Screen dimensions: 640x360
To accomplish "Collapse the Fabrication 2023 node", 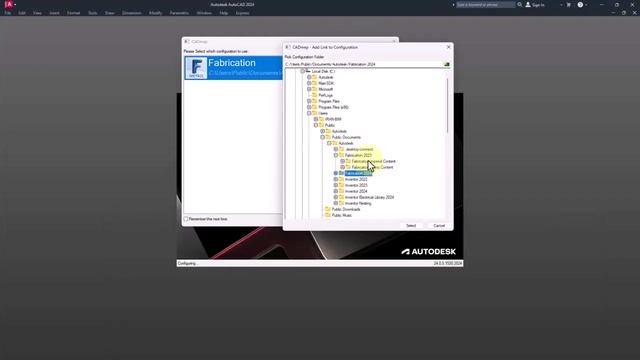I will [x=336, y=156].
